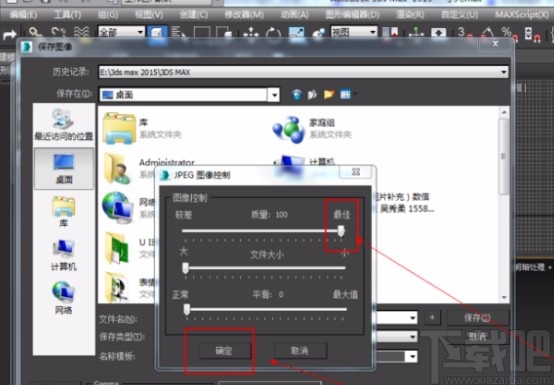Click 取消 button in save image dialog
Screen dimensions: 554x385
[477, 336]
